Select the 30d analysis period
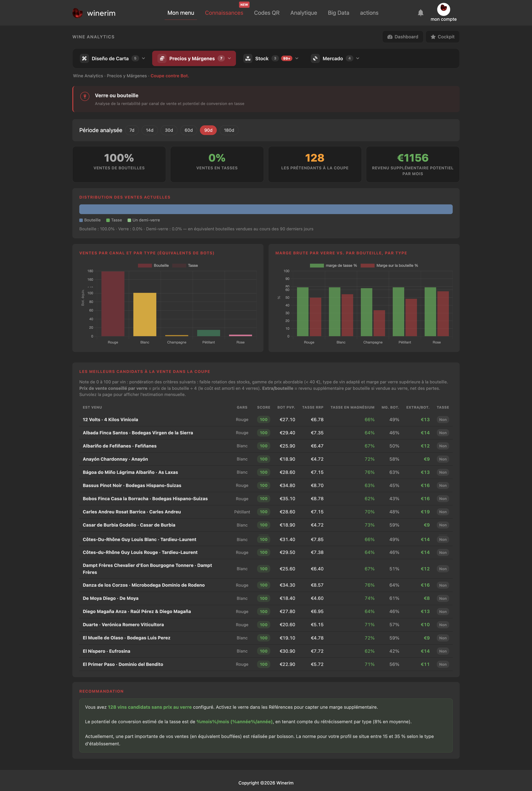Viewport: 532px width, 791px height. tap(169, 130)
